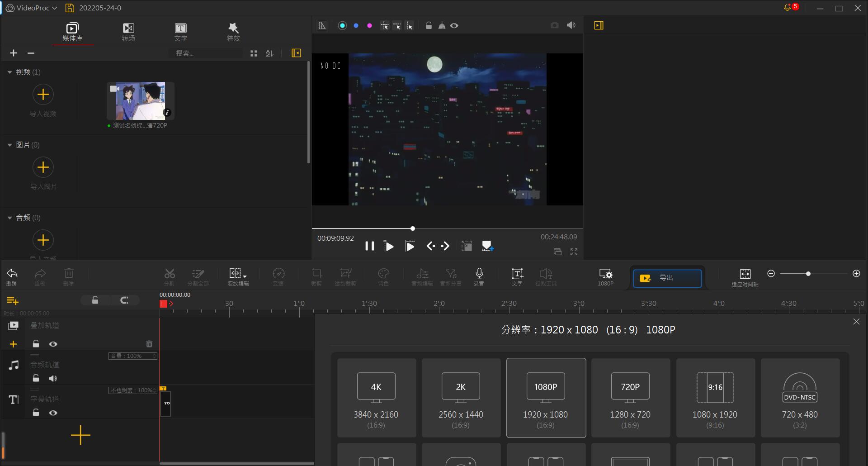Click the add-to-timeline download icon under preview

click(487, 246)
